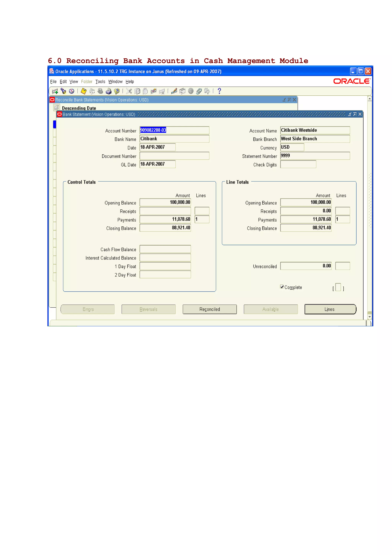Click the scroll down arrow in main window
Image resolution: width=392 pixels, height=555 pixels.
click(370, 317)
